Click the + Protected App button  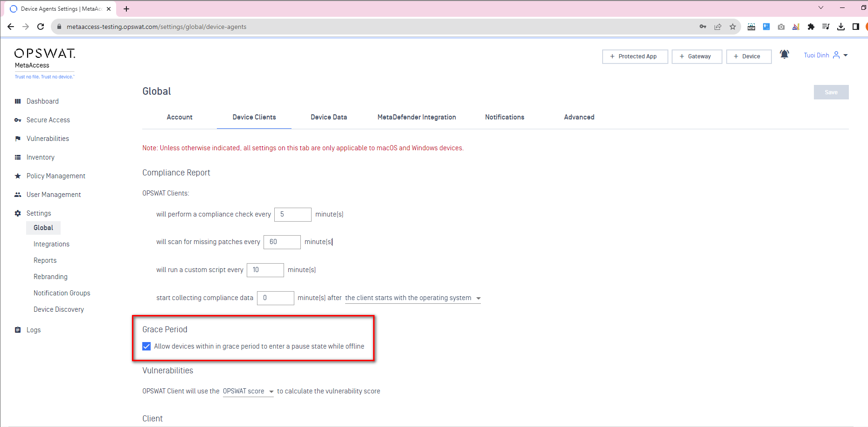pos(635,56)
